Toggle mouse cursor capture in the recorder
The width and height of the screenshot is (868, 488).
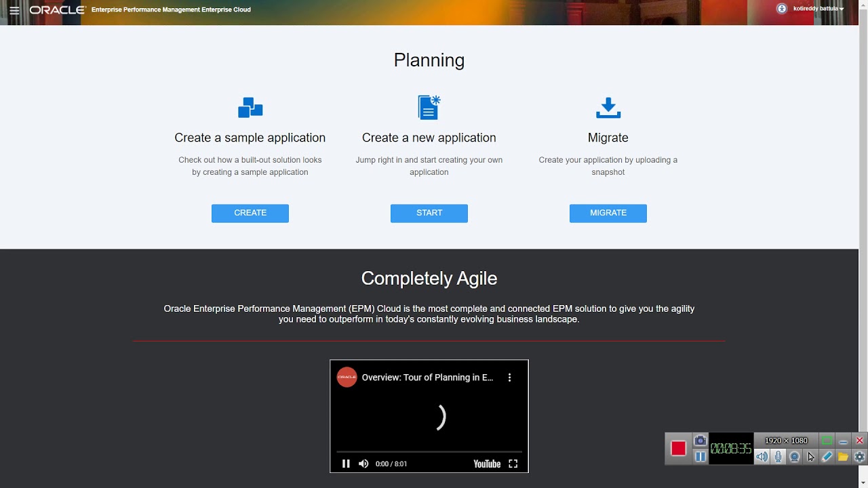click(811, 457)
